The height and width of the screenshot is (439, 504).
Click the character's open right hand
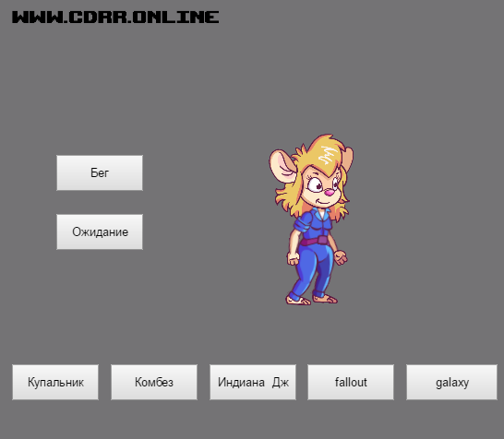(341, 257)
